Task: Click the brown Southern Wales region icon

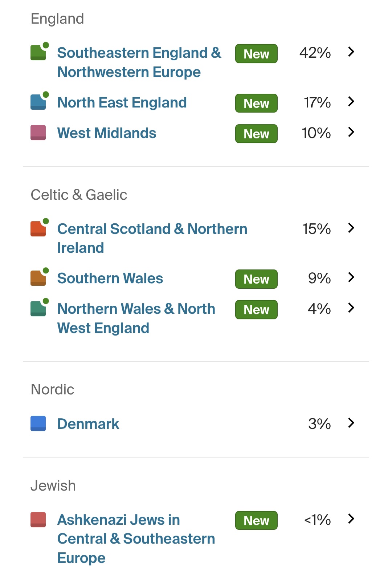Action: [38, 278]
